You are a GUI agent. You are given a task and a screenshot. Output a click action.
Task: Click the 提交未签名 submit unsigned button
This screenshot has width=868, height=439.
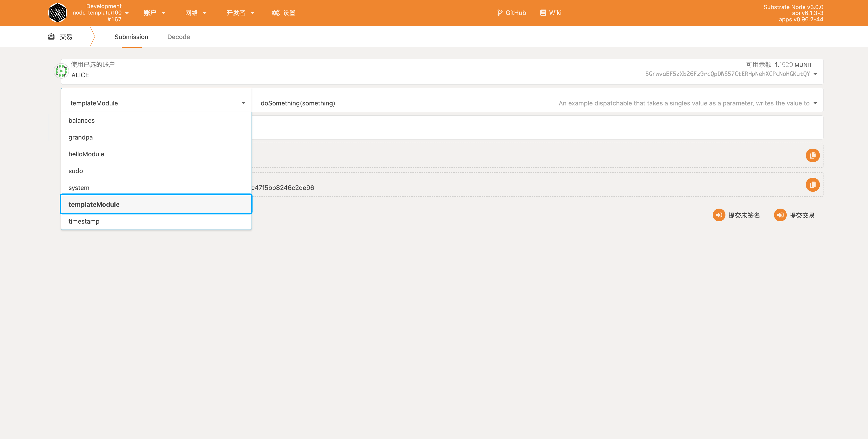736,215
